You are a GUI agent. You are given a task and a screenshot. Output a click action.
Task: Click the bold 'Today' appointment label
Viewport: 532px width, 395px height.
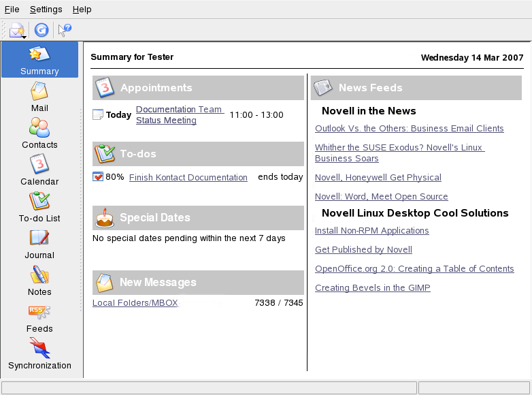click(118, 115)
